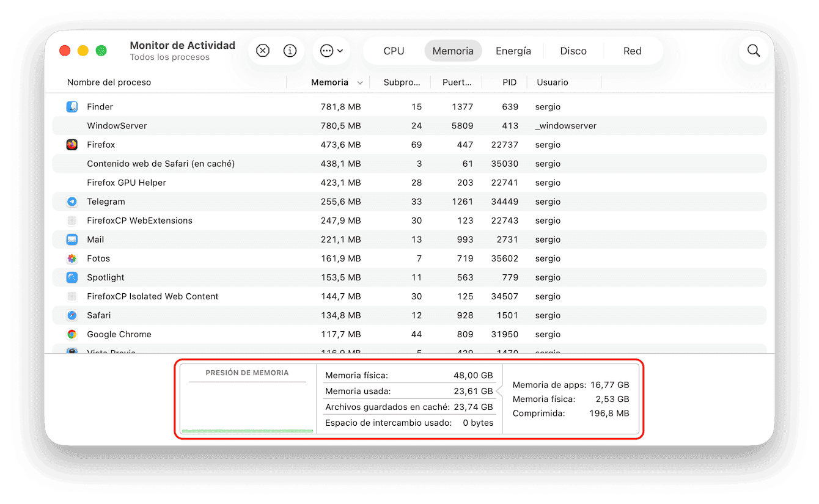
Task: Click the Telegram app icon
Action: 72,202
